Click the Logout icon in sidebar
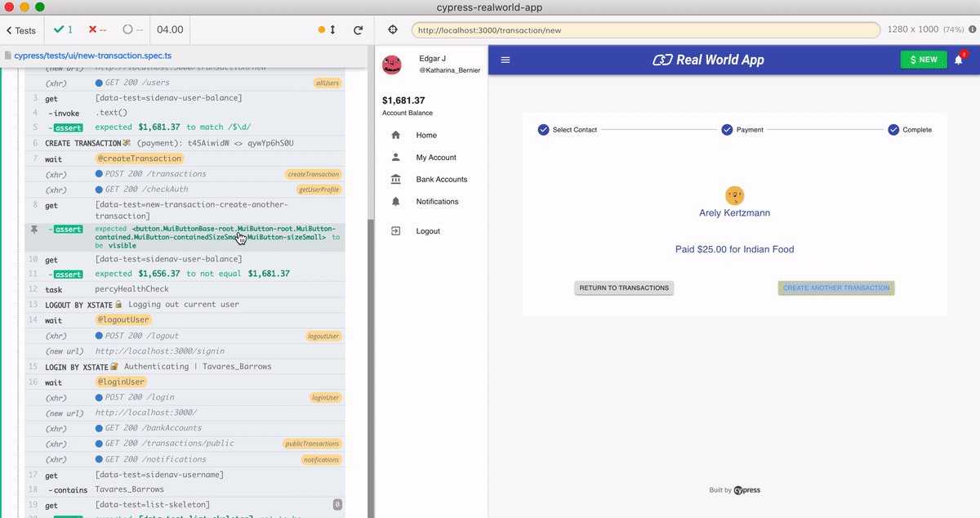 click(396, 231)
